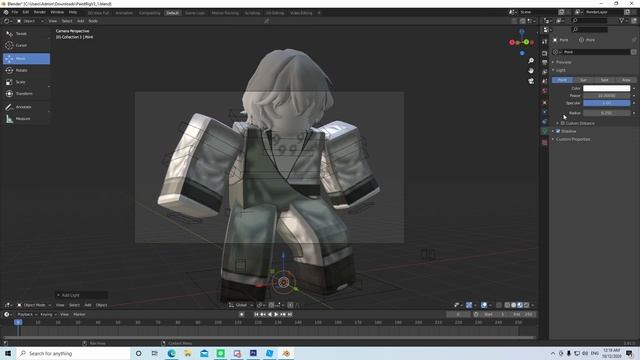Select the Point light type

pyautogui.click(x=562, y=80)
